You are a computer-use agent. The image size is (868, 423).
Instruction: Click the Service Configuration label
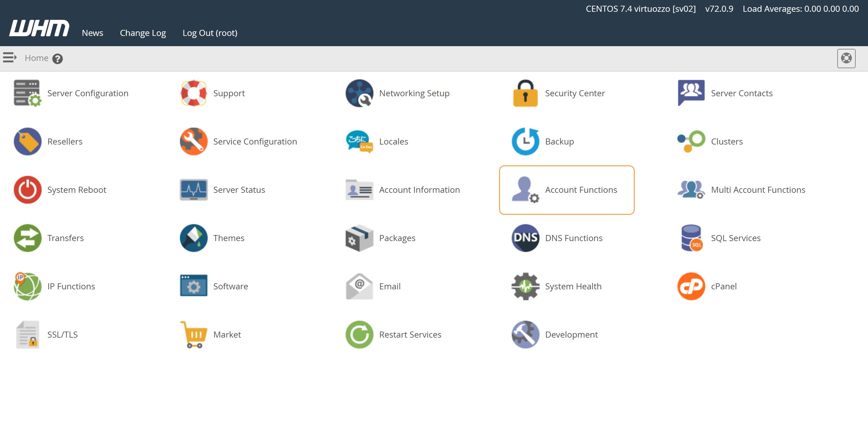pos(255,141)
